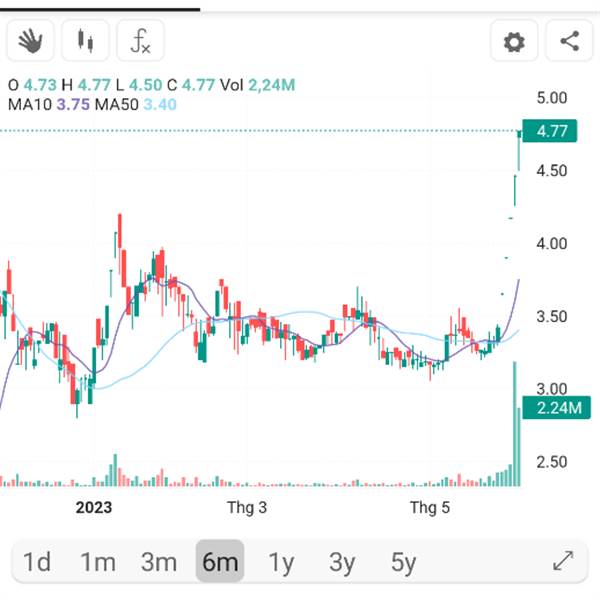This screenshot has width=600, height=600.
Task: Switch to the 1y timeframe
Action: pyautogui.click(x=281, y=562)
